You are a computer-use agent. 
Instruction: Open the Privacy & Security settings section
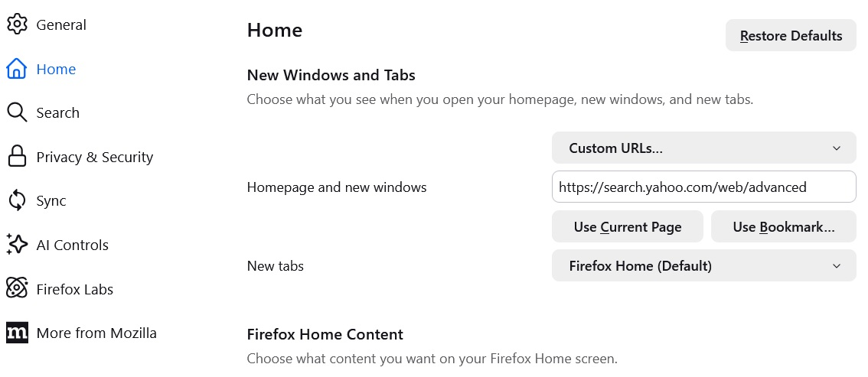coord(95,157)
